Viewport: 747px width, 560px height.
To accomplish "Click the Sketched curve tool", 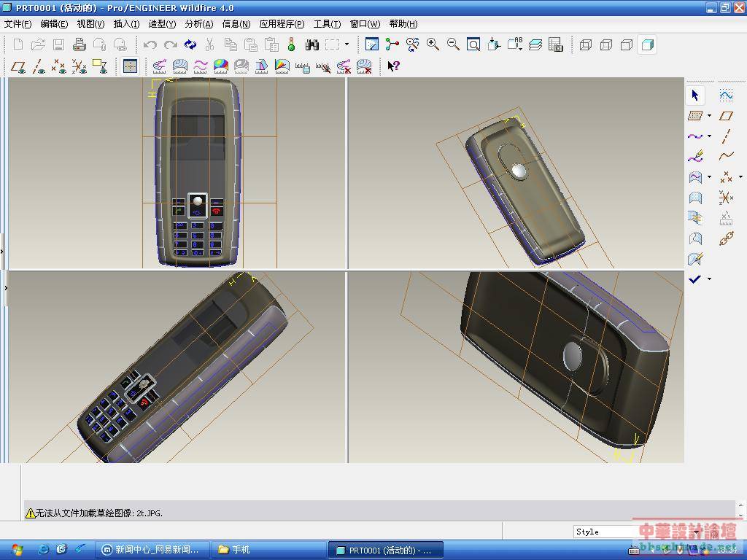I will pyautogui.click(x=726, y=157).
